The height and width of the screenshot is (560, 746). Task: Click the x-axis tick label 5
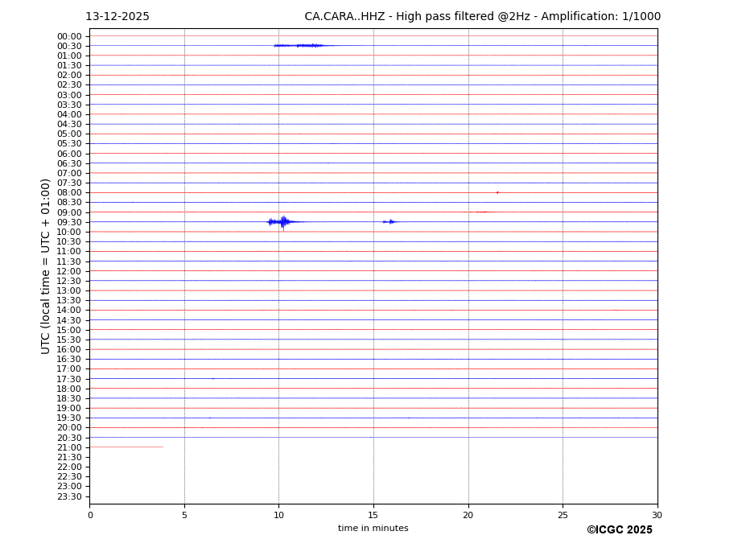[184, 515]
